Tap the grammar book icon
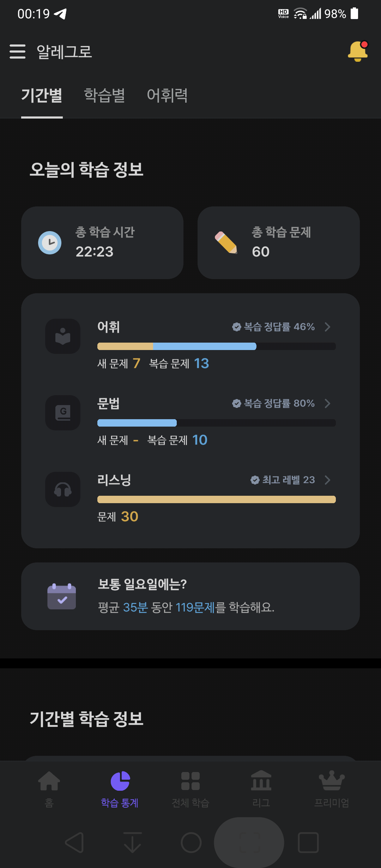 [x=63, y=413]
